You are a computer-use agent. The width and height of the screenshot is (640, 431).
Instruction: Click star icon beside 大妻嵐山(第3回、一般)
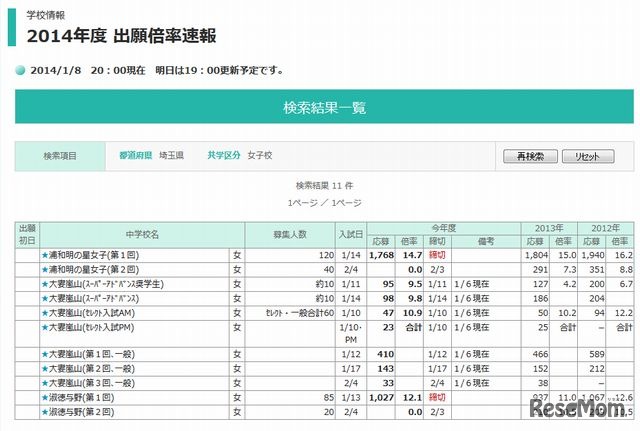45,383
